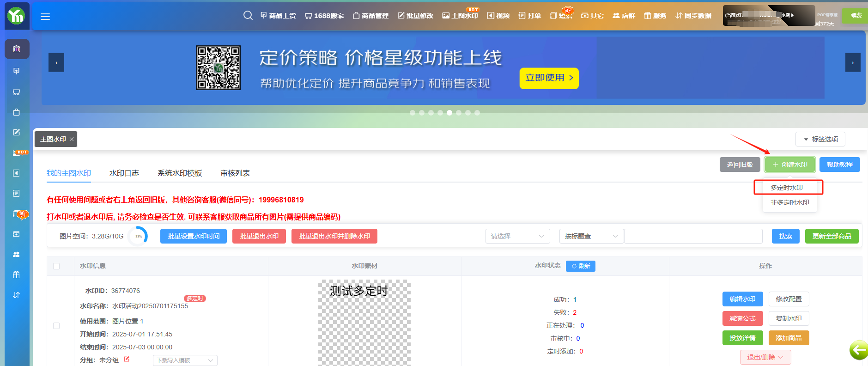Expand the 标签选项 dropdown
The image size is (868, 366).
820,139
